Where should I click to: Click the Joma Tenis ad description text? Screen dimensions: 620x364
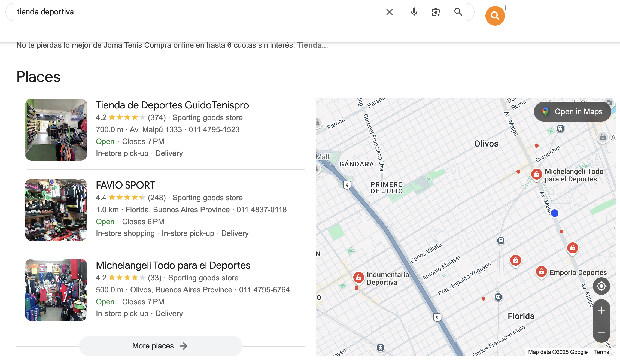click(x=172, y=45)
